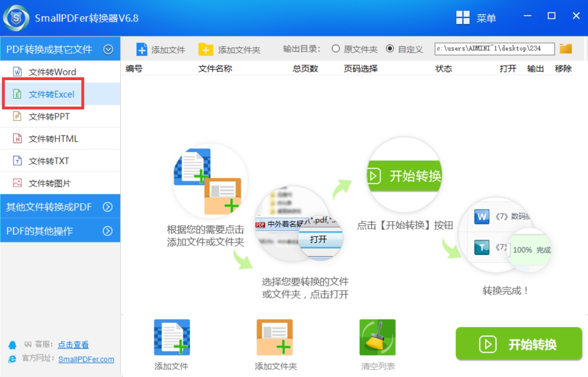This screenshot has width=588, height=377.
Task: Select 文件转TXT option
Action: coord(60,161)
